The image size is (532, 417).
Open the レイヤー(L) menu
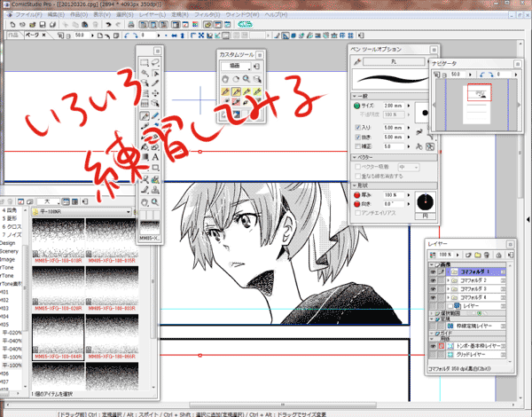click(x=153, y=14)
